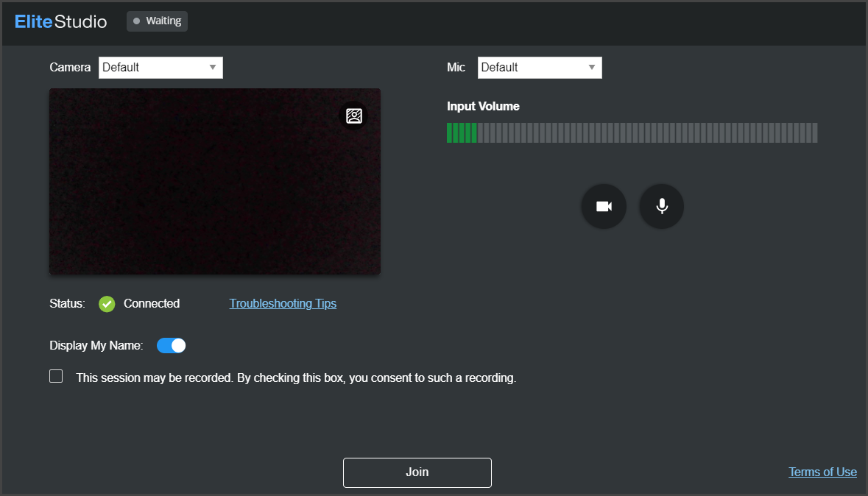The width and height of the screenshot is (868, 496).
Task: Select the virtual background icon on video preview
Action: (x=354, y=116)
